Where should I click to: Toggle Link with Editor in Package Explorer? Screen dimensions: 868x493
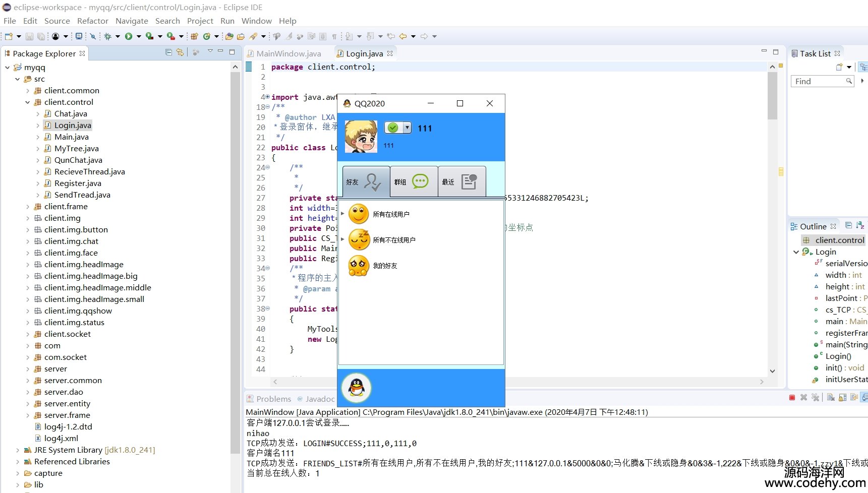point(180,52)
